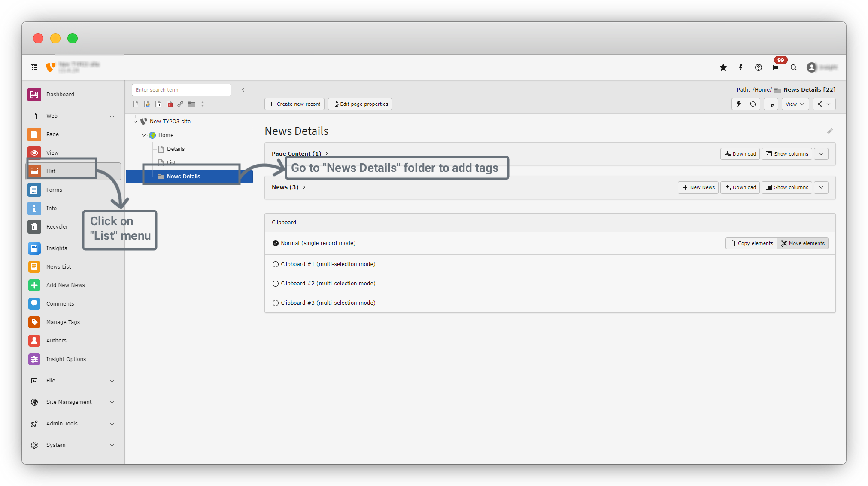Click the New News button
868x486 pixels.
coord(698,187)
